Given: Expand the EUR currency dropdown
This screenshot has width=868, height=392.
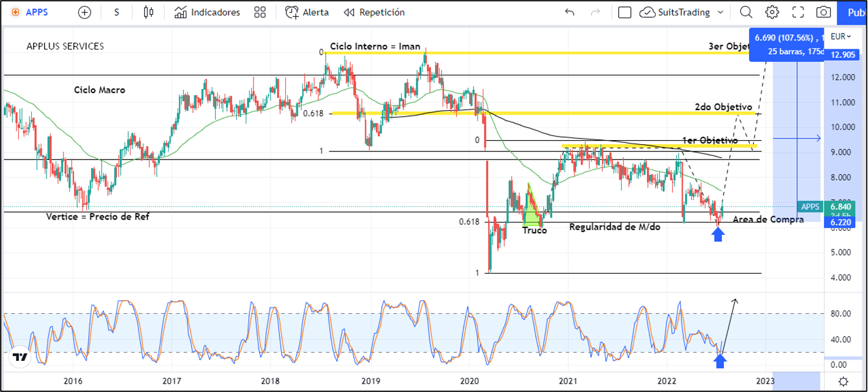Looking at the screenshot, I should tap(840, 36).
